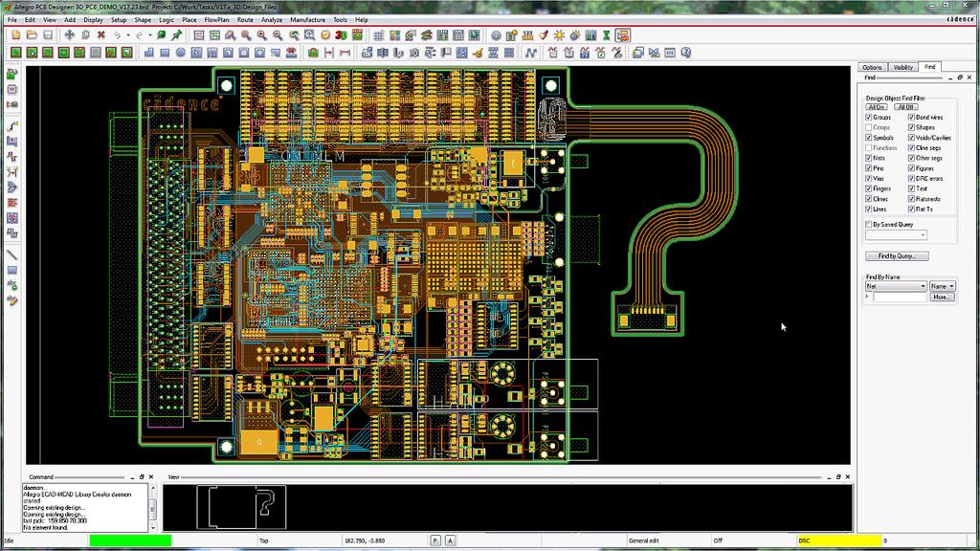This screenshot has height=551, width=980.
Task: Select the Move tool (four-arrow icon)
Action: coord(69,35)
